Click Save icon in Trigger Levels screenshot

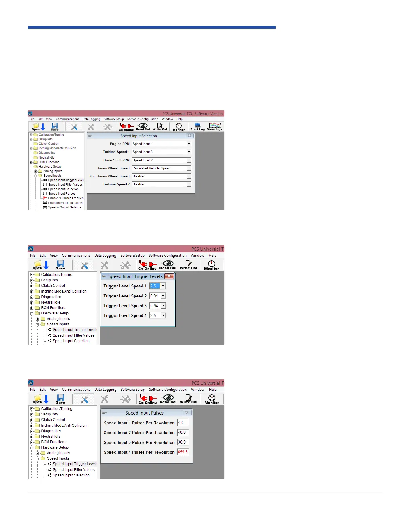61,265
